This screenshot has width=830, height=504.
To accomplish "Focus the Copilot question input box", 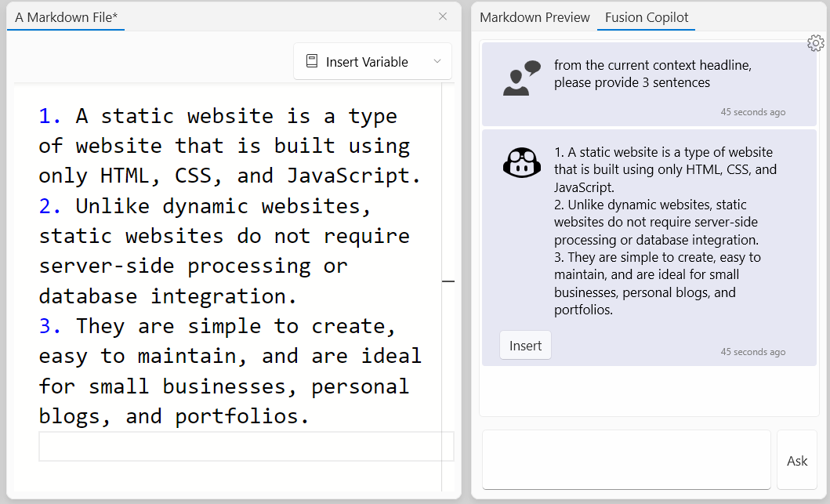I will 626,459.
